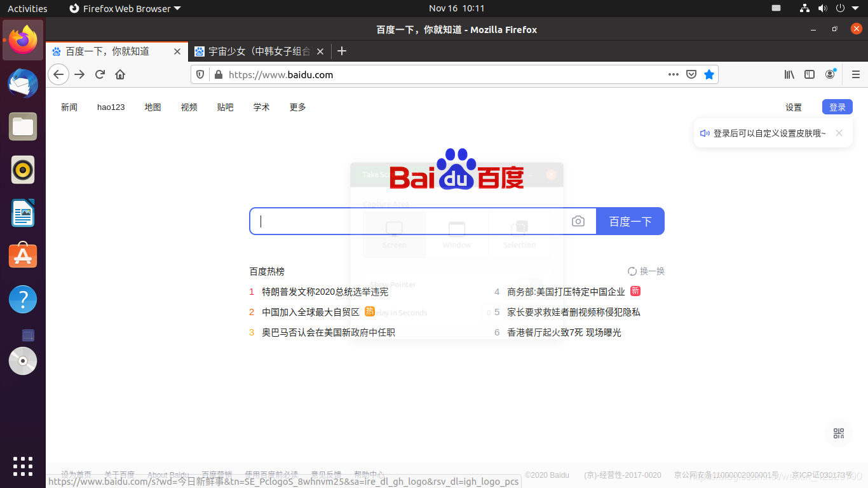Click the speaker icon in notification
This screenshot has height=488, width=868.
[x=705, y=133]
